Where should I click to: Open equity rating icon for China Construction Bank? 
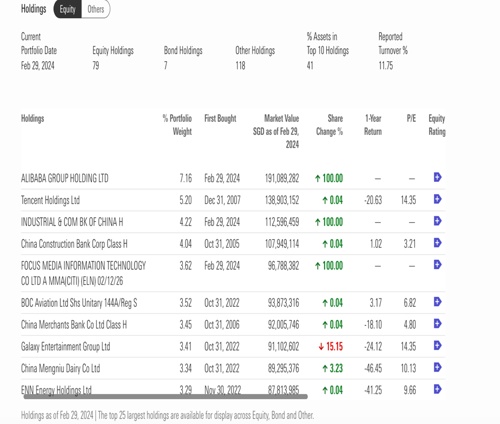point(437,243)
